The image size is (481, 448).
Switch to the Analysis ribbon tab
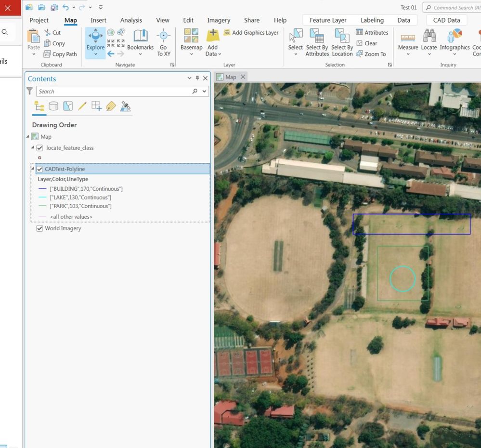[x=131, y=20]
